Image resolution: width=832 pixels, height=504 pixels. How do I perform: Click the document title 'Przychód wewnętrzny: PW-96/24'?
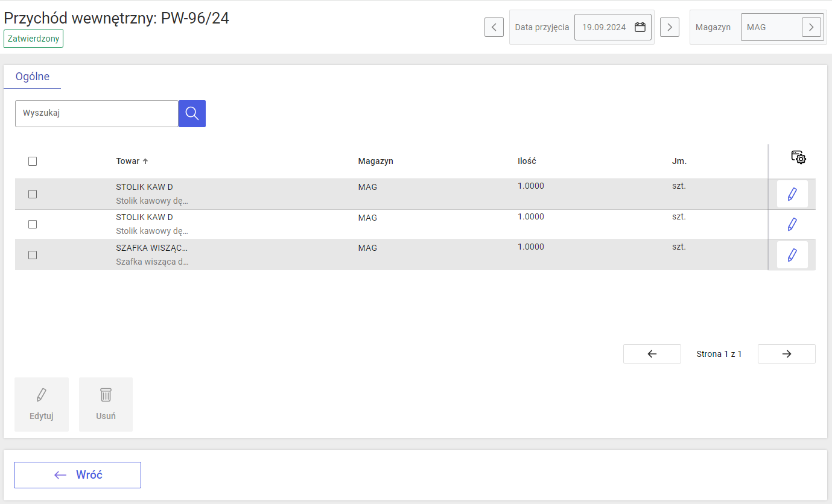click(116, 17)
